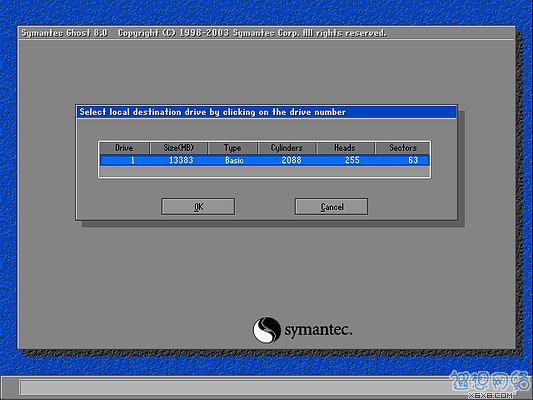Click the Symantec yin-yang logo icon
Image resolution: width=533 pixels, height=400 pixels.
coord(266,330)
